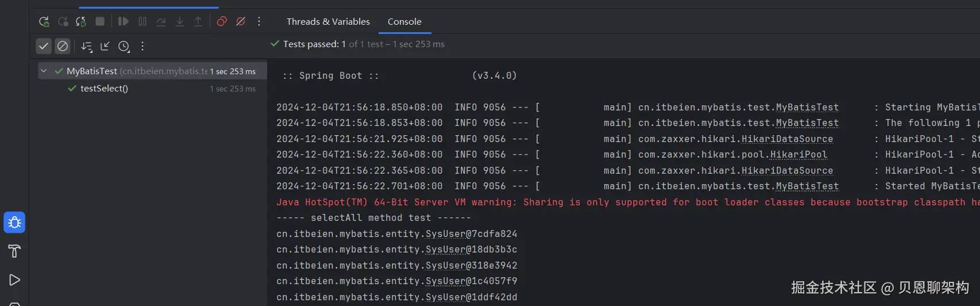Rerun MyBatisTest in debug mode

pyautogui.click(x=44, y=21)
